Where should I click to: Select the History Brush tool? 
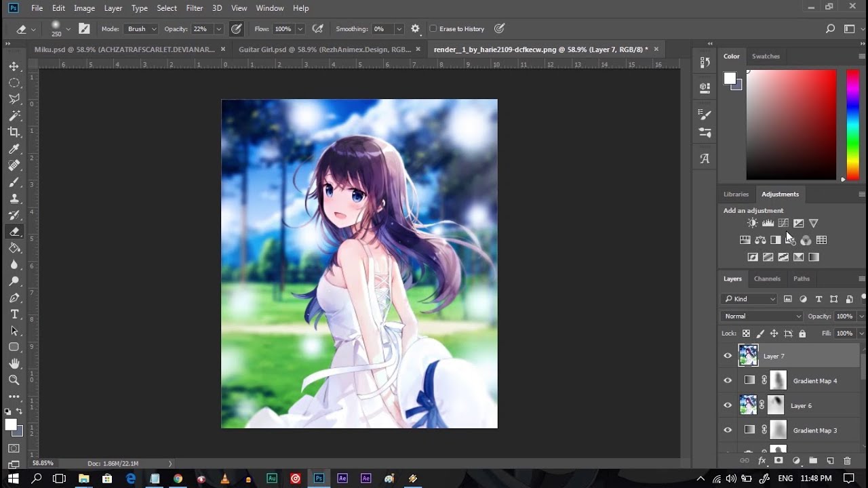14,215
